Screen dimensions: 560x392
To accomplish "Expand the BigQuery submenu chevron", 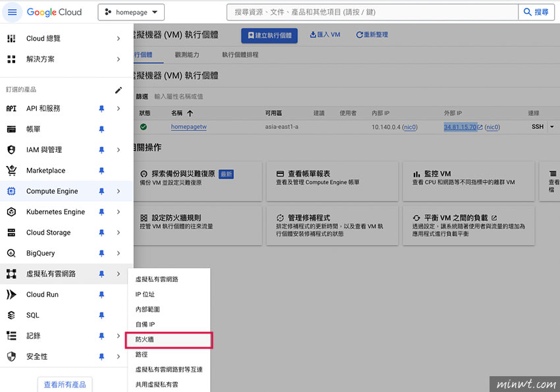I will [118, 253].
